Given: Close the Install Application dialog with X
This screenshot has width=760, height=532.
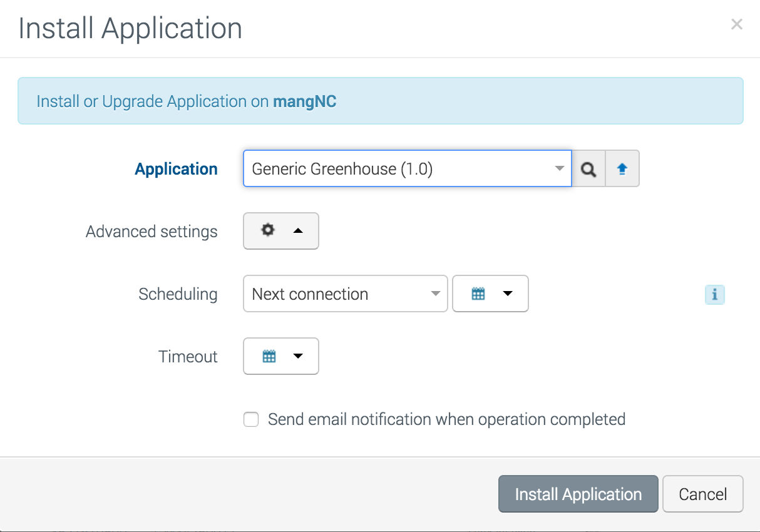Looking at the screenshot, I should click(737, 24).
